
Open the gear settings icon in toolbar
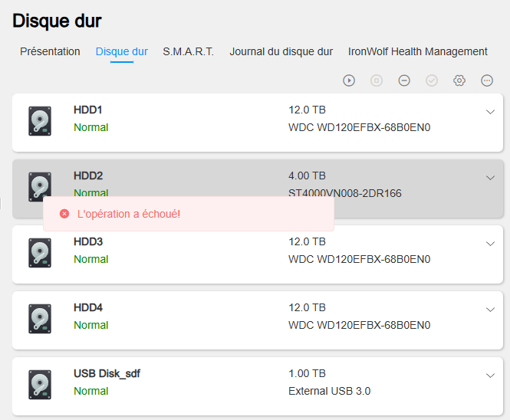point(459,80)
